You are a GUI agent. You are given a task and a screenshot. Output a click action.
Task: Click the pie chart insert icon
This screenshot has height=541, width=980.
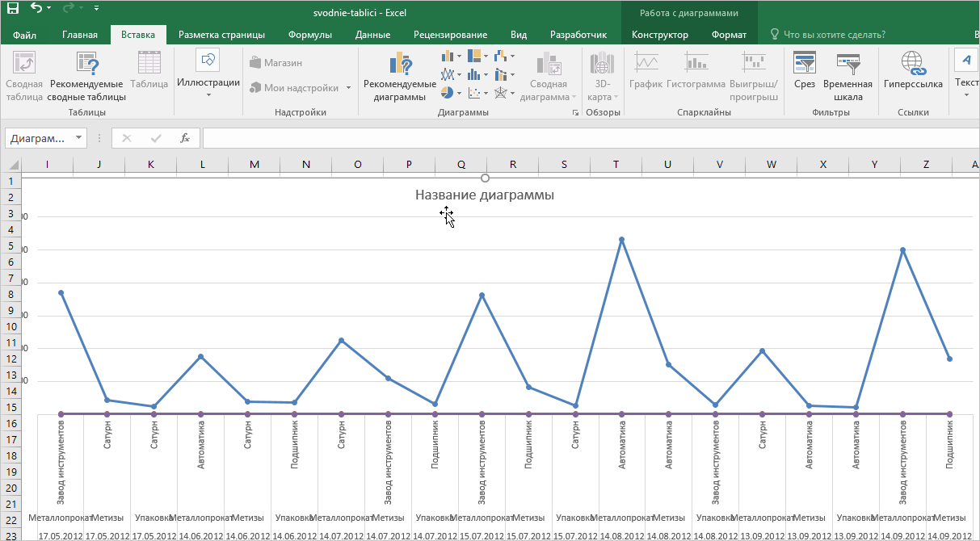tap(447, 92)
